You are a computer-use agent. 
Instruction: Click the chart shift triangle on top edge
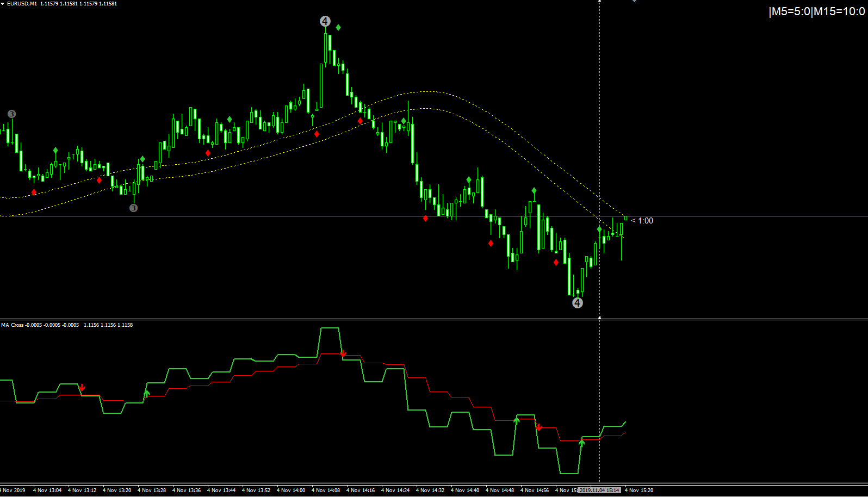point(634,1)
